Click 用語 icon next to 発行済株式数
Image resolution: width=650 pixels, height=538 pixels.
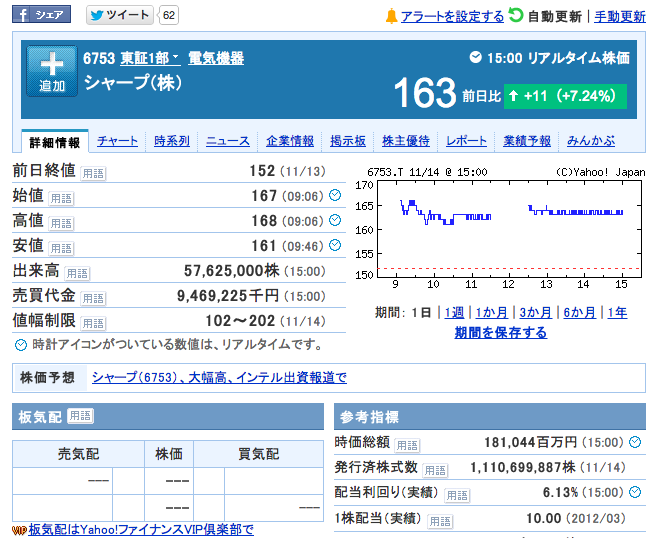(435, 470)
